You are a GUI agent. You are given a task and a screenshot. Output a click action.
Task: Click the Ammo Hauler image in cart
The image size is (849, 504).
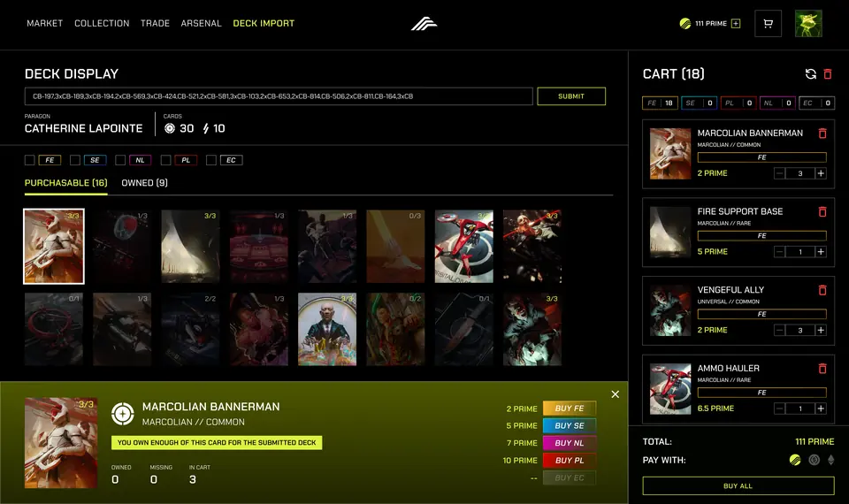pos(670,389)
